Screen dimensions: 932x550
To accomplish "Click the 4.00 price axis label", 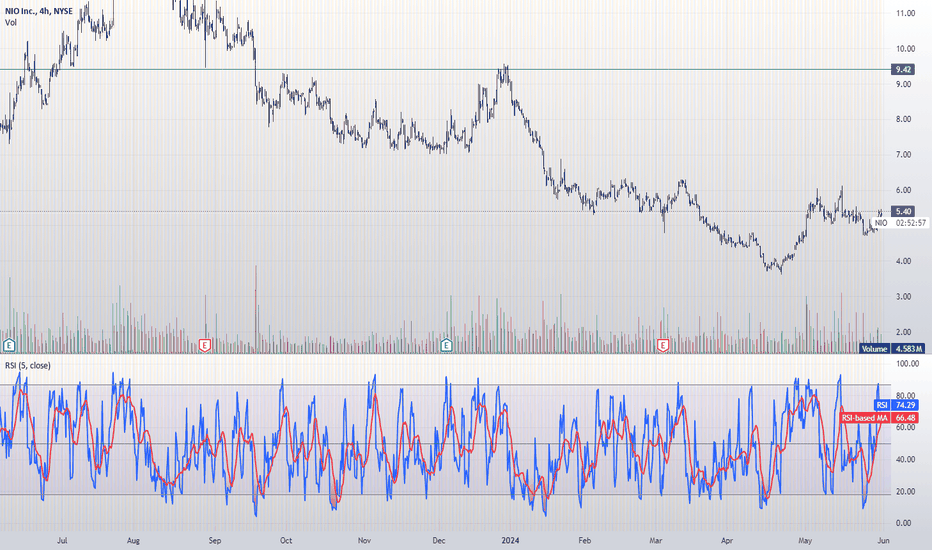I will [903, 261].
